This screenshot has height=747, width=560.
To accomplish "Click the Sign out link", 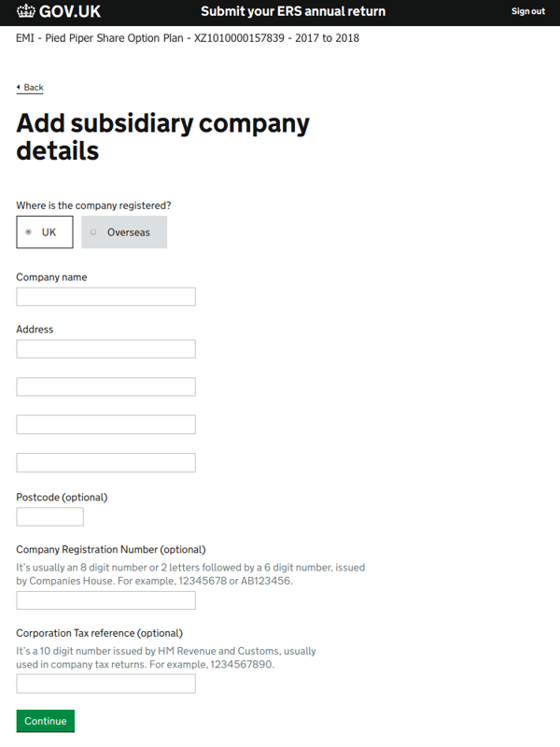I will point(528,11).
